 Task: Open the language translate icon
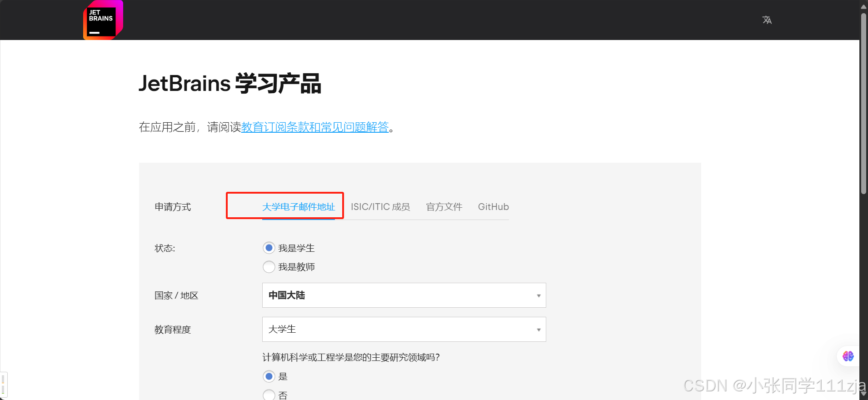pos(767,20)
